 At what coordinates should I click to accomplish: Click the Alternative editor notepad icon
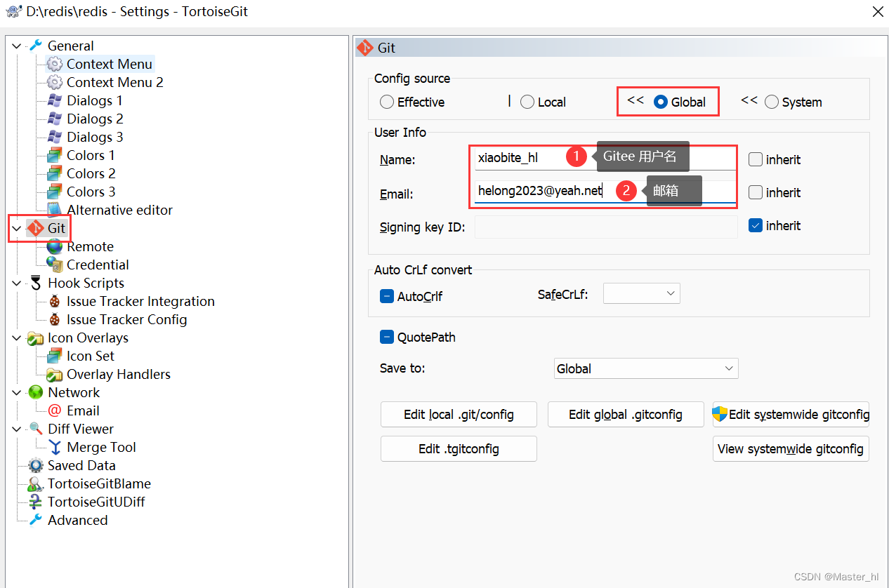click(54, 210)
